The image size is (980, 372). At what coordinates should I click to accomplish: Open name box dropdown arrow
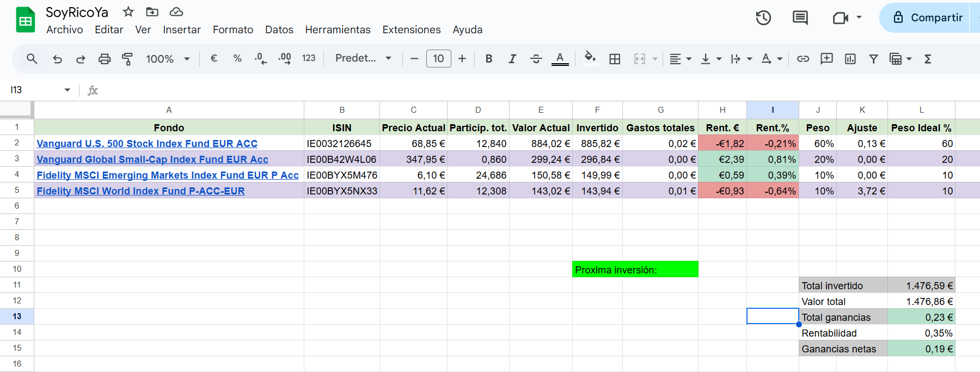(x=68, y=90)
